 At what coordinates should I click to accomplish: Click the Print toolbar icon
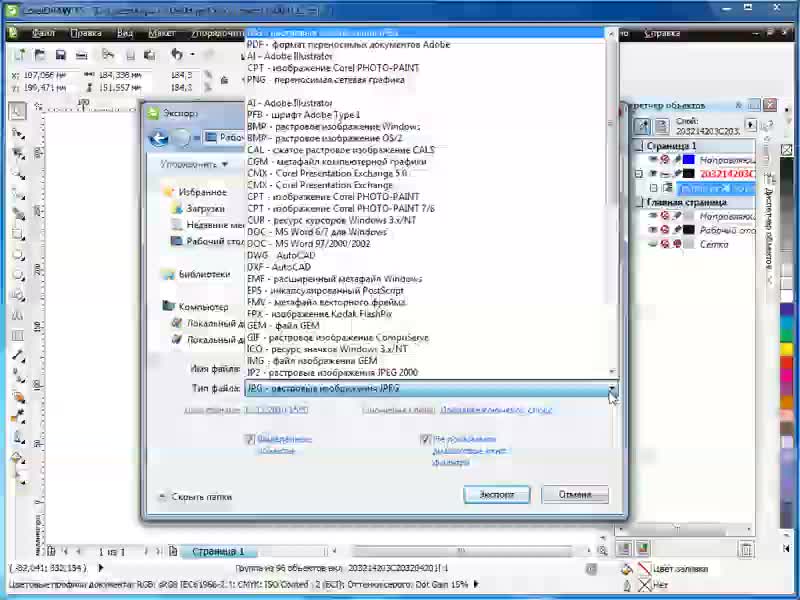pyautogui.click(x=82, y=55)
